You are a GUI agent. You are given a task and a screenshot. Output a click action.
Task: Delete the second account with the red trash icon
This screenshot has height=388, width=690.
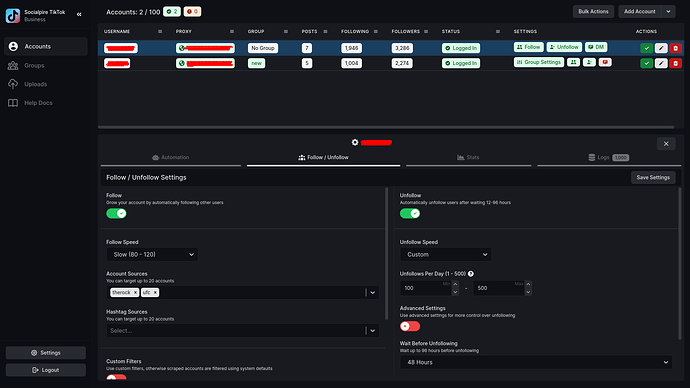[x=675, y=63]
